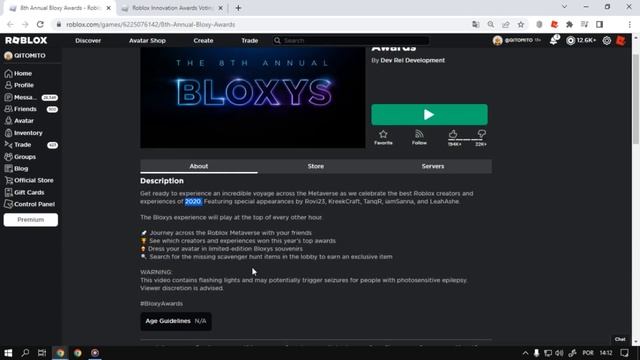The width and height of the screenshot is (640, 360).
Task: Open the Chrome three-dot menu
Action: pos(630,24)
